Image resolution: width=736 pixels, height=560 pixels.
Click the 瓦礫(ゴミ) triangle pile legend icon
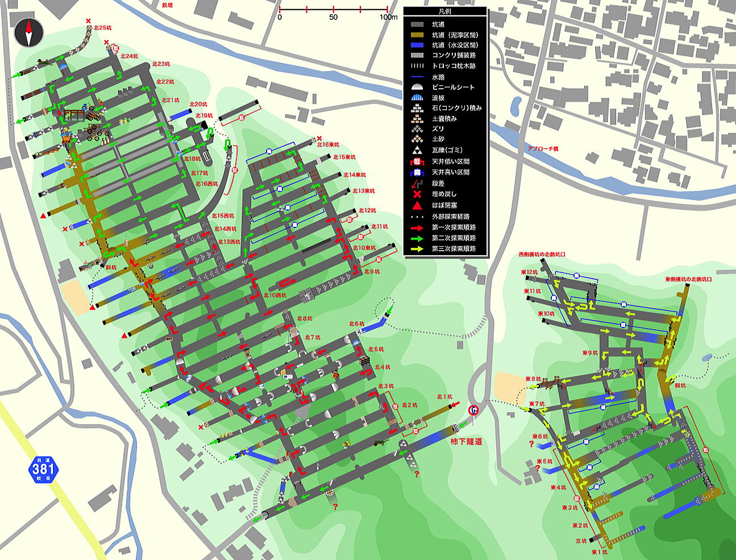[417, 151]
